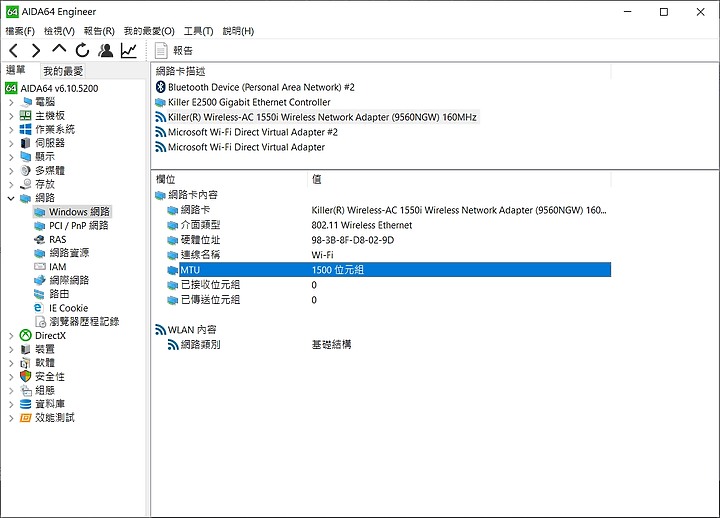
Task: Expand the 組態 tree node
Action: point(11,391)
